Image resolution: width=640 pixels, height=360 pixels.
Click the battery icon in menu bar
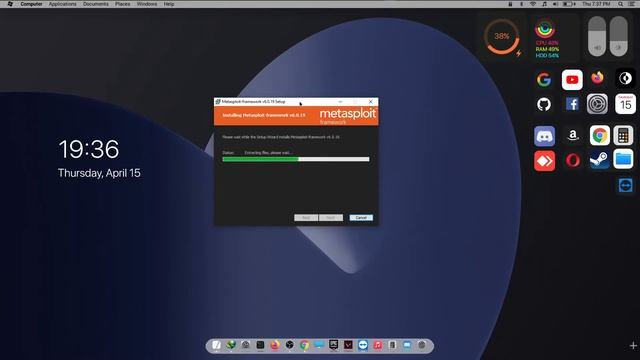pos(569,4)
